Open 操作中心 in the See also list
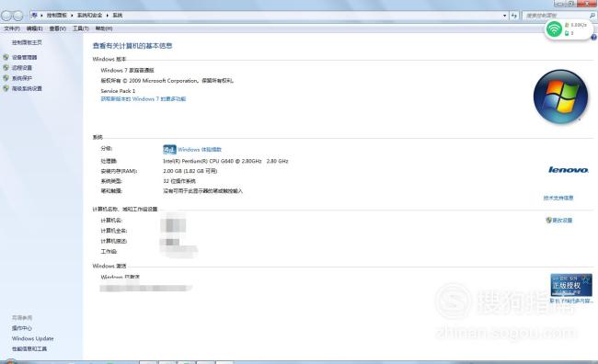 coord(22,328)
